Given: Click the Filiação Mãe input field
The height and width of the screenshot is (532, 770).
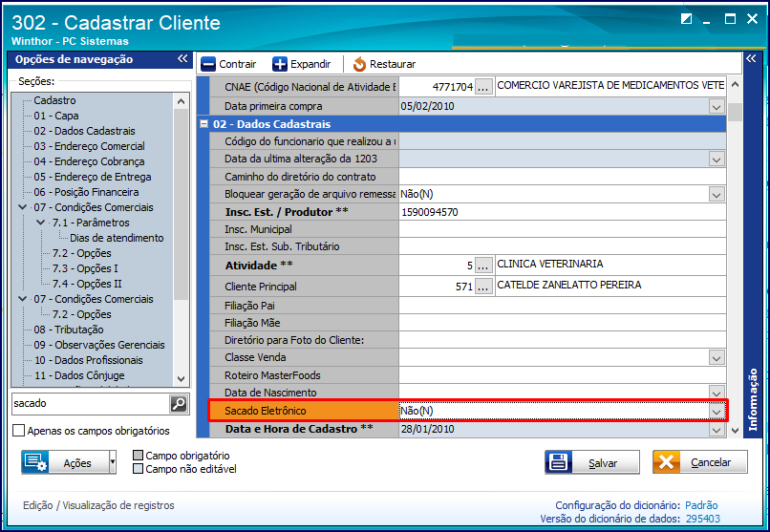Looking at the screenshot, I should click(x=563, y=323).
